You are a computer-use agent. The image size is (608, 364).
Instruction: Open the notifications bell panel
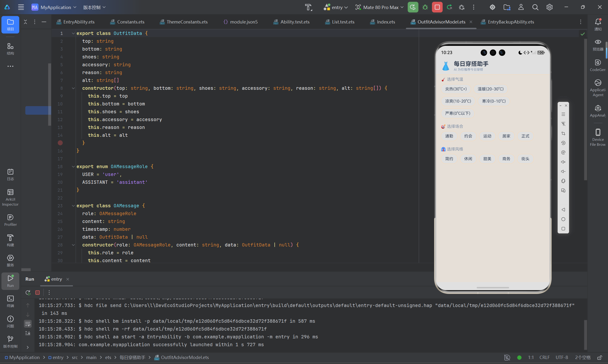[x=598, y=24]
